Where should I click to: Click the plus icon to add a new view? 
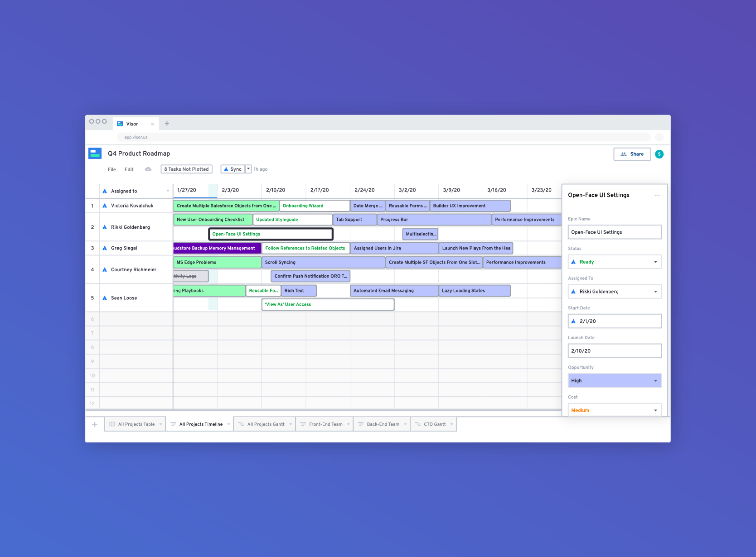[x=95, y=424]
